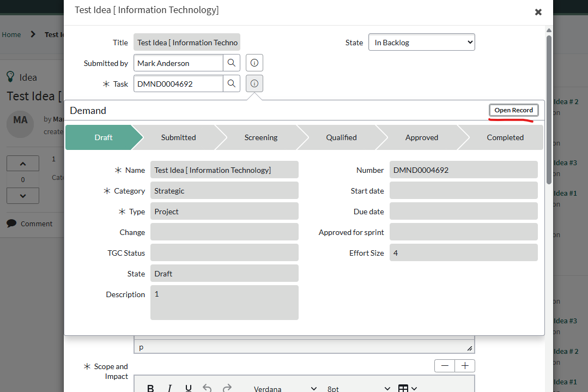Click in Submitted by field

point(179,63)
